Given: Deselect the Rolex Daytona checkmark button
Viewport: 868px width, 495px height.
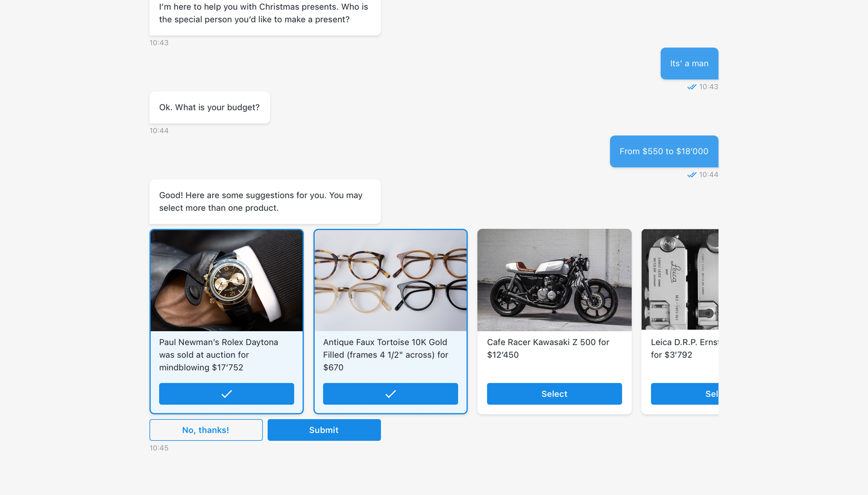Looking at the screenshot, I should pyautogui.click(x=227, y=394).
